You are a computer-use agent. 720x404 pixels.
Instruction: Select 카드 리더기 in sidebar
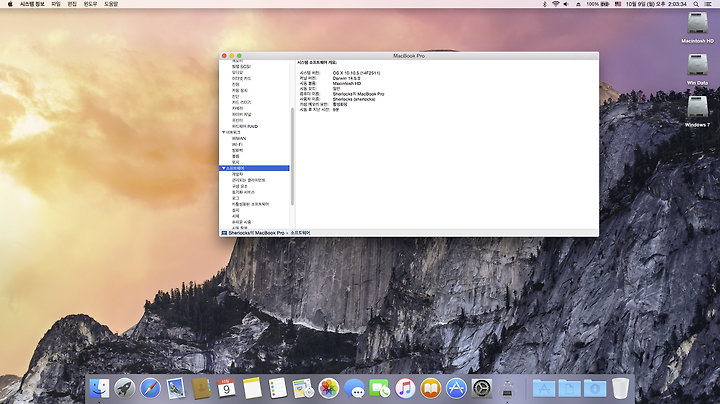241,102
